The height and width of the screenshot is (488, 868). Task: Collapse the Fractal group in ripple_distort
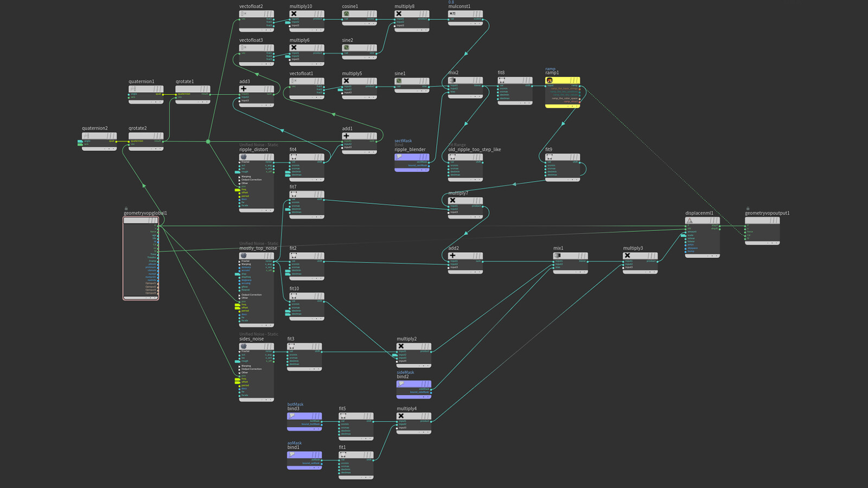[x=239, y=162]
